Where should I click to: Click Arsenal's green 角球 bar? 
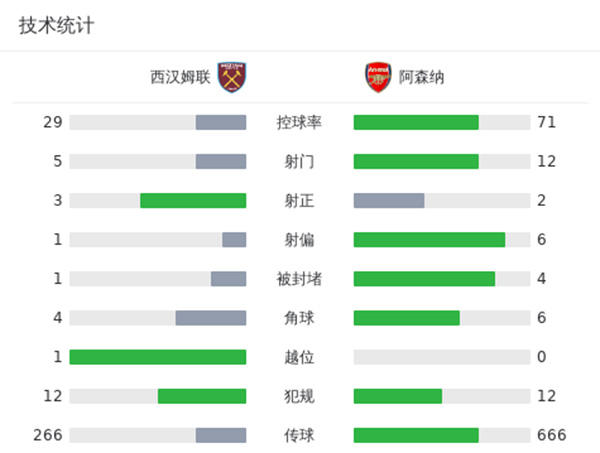point(407,318)
